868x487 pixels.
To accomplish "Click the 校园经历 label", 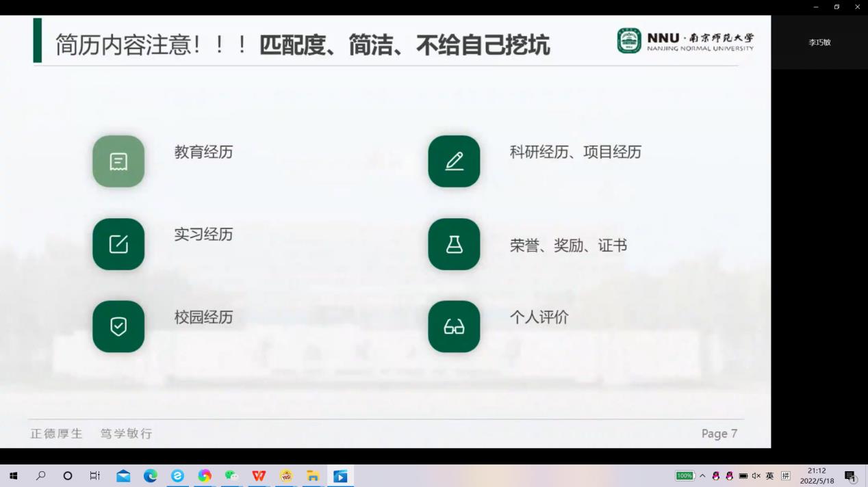I will [x=203, y=317].
